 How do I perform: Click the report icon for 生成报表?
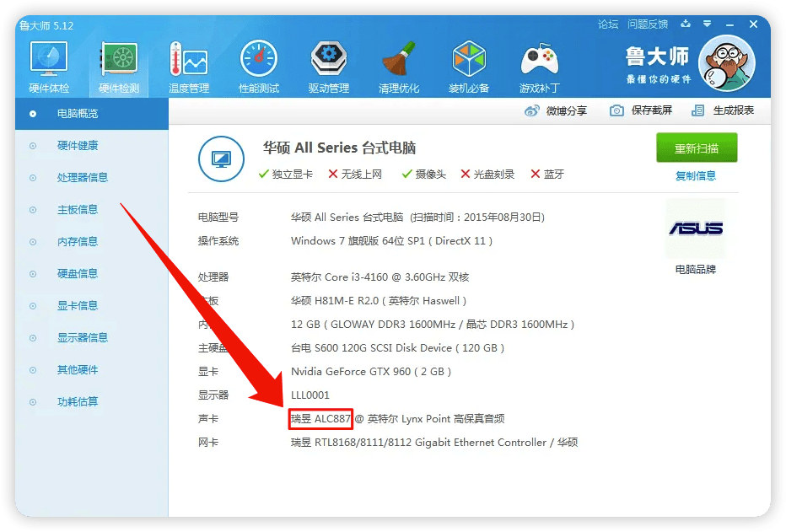[x=697, y=110]
